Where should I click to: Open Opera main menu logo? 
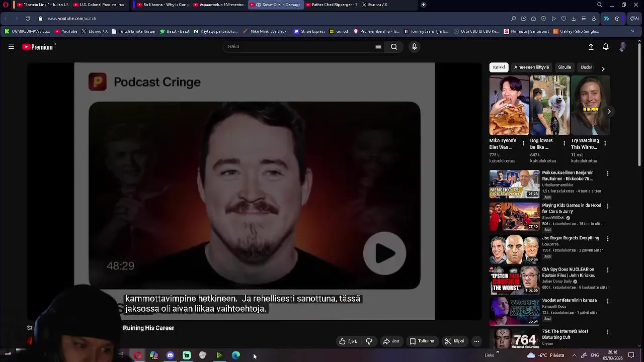coord(6,5)
